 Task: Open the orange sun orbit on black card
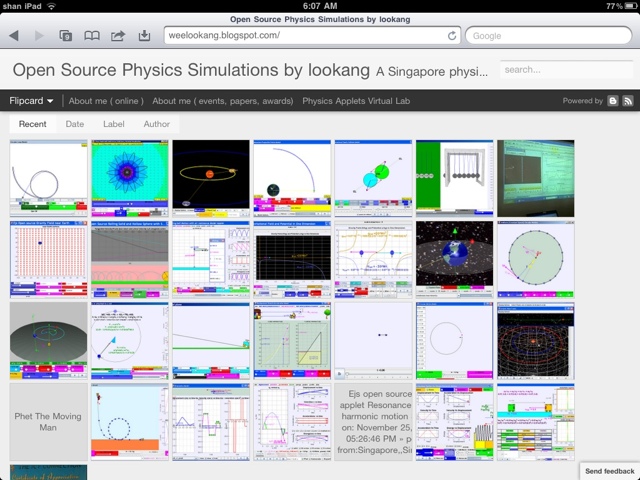point(211,178)
